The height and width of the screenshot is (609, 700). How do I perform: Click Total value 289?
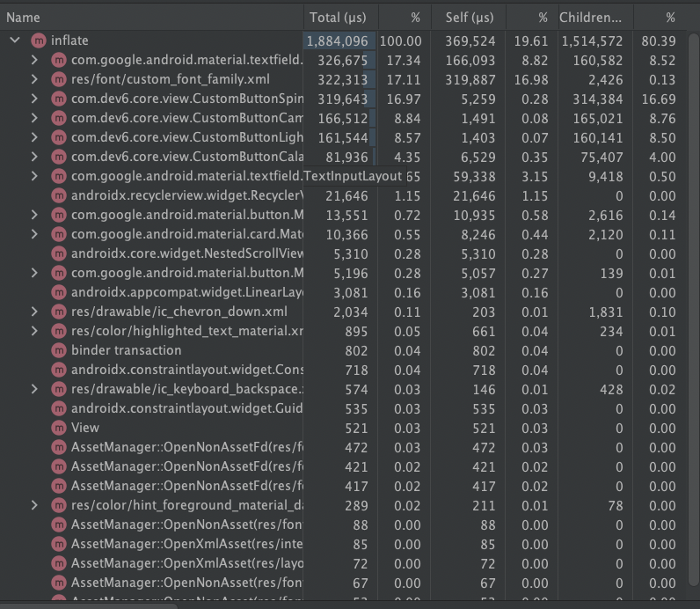356,506
